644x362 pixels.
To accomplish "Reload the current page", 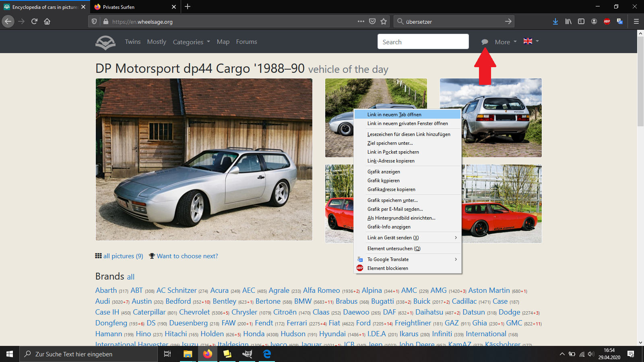I will (34, 21).
